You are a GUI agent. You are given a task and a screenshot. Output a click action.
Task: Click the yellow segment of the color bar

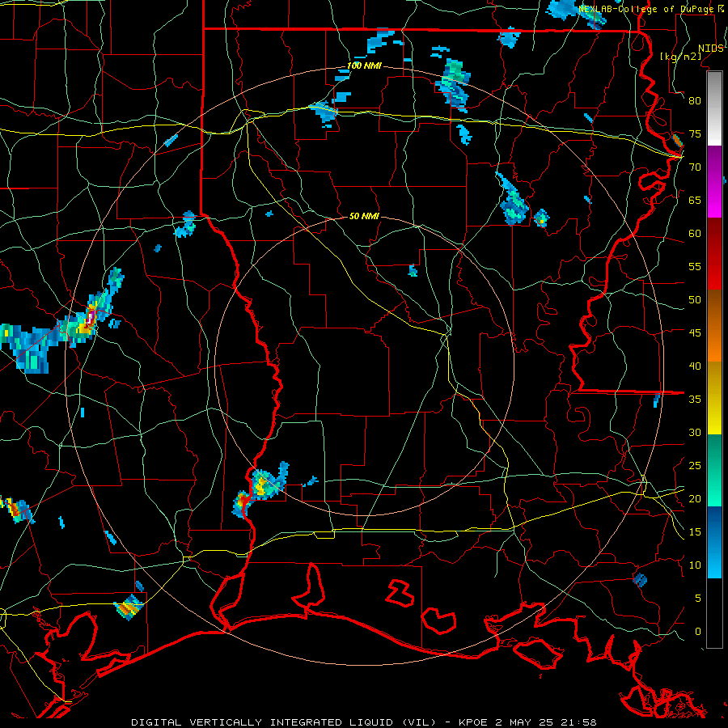714,398
